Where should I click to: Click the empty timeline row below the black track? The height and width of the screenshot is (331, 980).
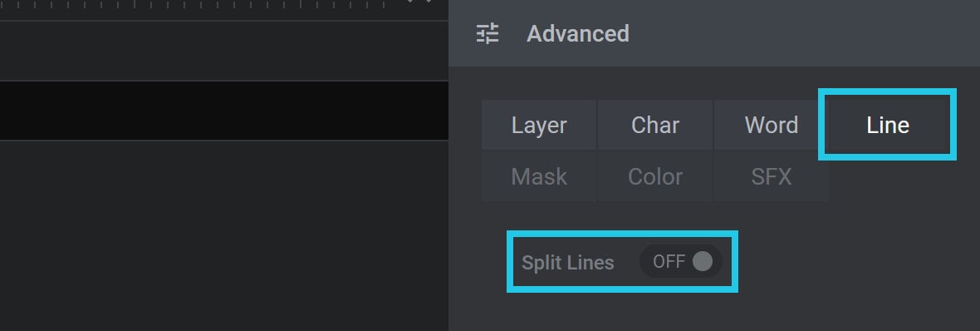coord(224,236)
